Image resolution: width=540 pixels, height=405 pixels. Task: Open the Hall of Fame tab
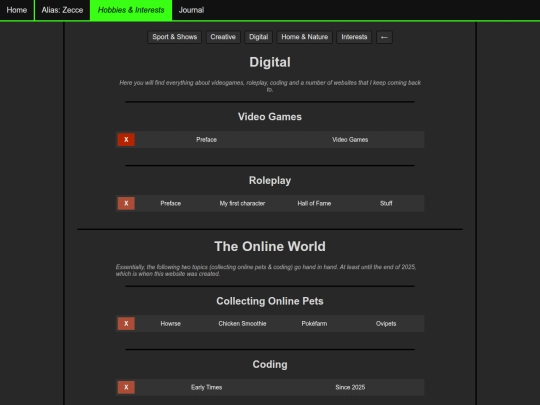click(x=314, y=203)
